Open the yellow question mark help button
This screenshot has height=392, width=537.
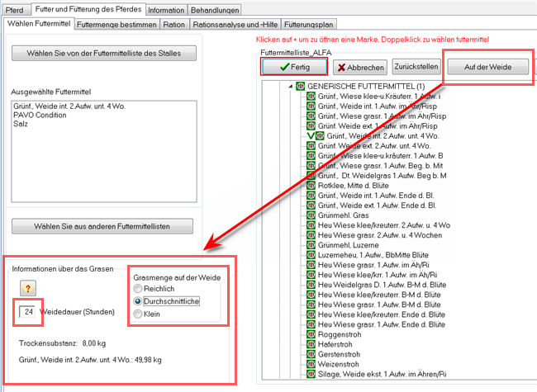click(x=28, y=288)
